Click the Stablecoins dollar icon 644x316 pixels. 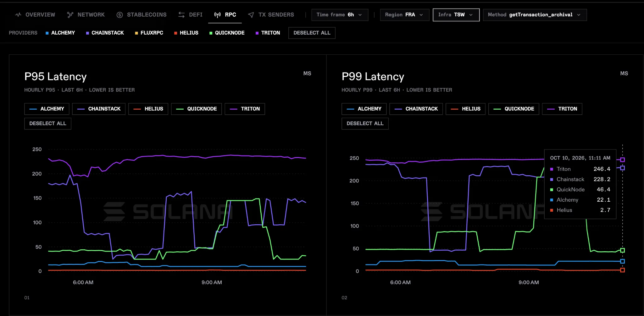119,15
